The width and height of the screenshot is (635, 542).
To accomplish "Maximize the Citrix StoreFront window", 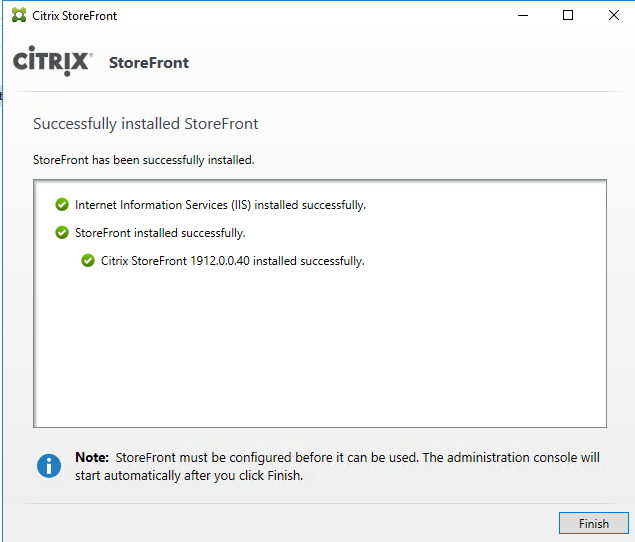I will point(568,15).
